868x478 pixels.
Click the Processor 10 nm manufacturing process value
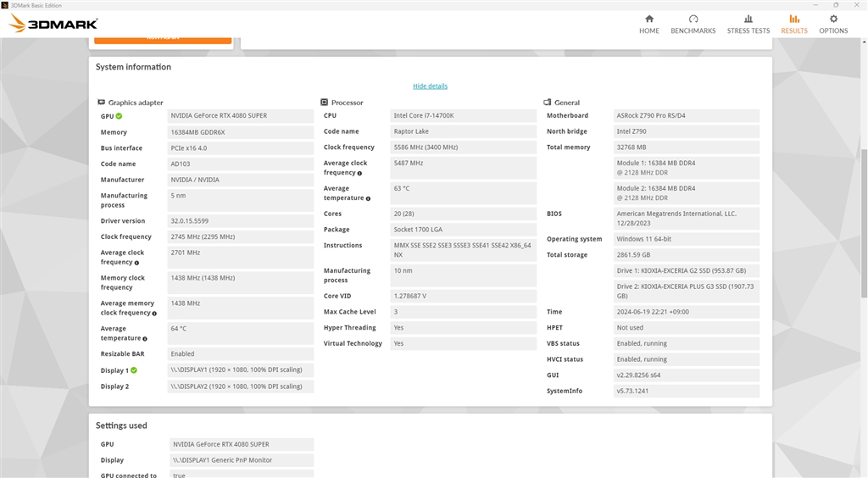[x=464, y=275]
